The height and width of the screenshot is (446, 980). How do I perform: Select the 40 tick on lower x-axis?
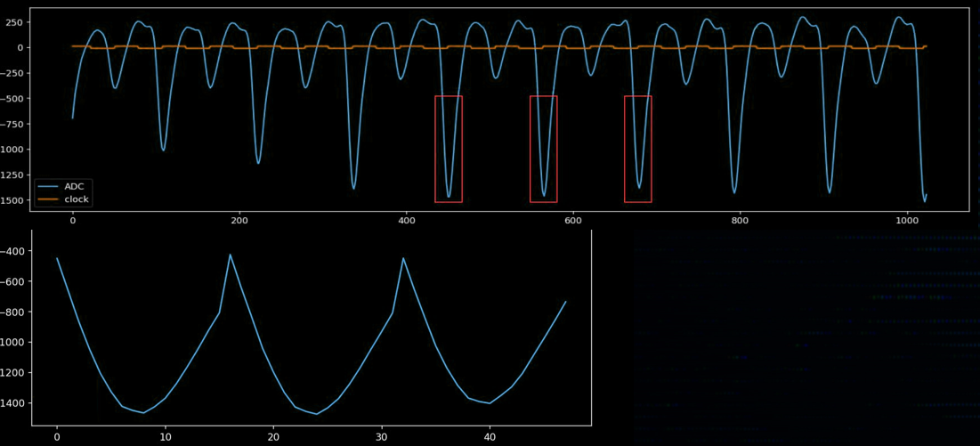click(x=490, y=437)
